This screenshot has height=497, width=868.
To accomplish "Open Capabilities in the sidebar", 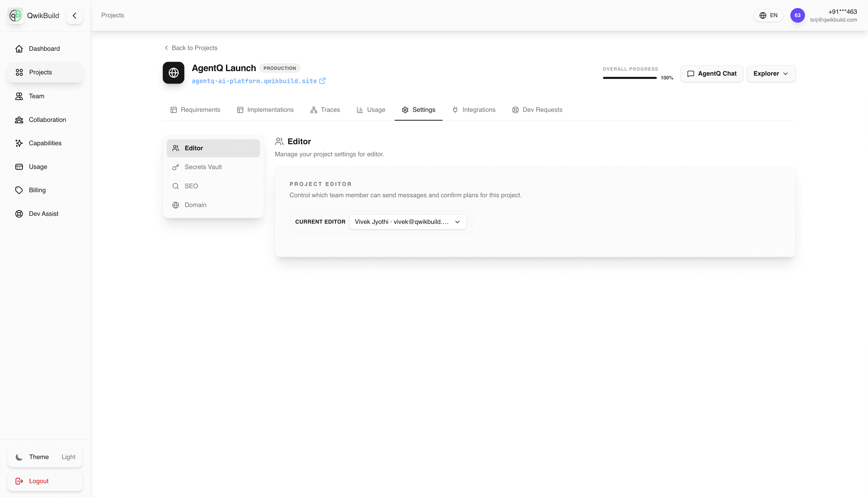I will (x=45, y=143).
